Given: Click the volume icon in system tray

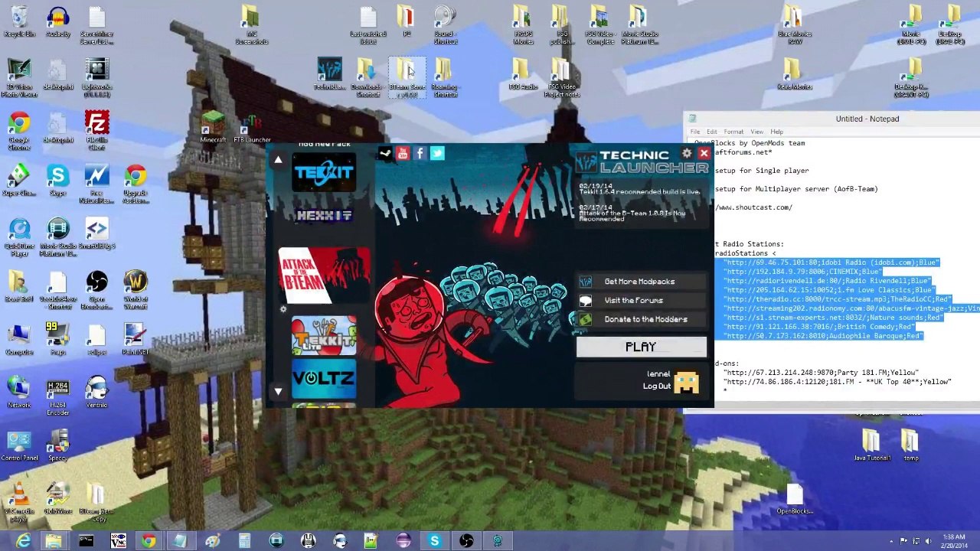Looking at the screenshot, I should [928, 542].
